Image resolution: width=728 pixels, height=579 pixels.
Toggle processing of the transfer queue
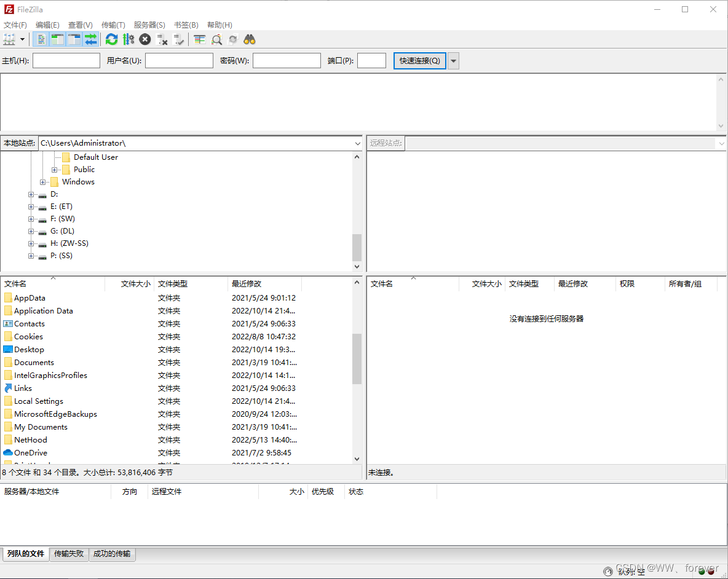click(129, 39)
